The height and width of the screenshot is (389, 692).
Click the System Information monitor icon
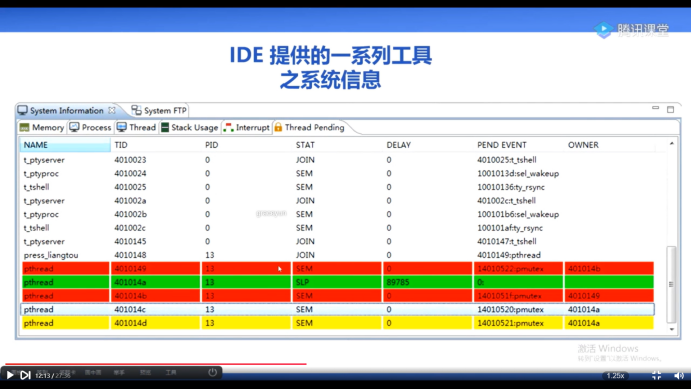click(x=23, y=110)
